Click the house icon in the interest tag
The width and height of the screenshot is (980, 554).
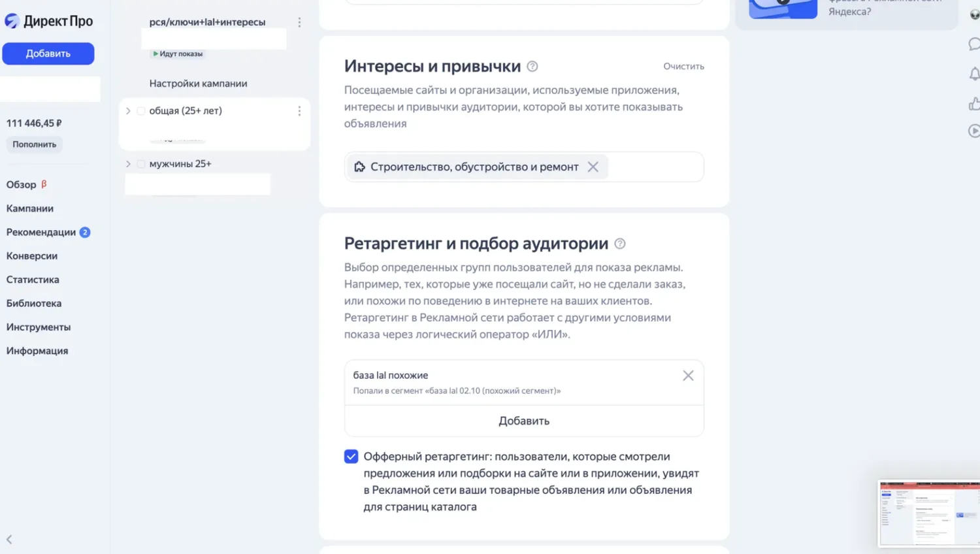(359, 167)
